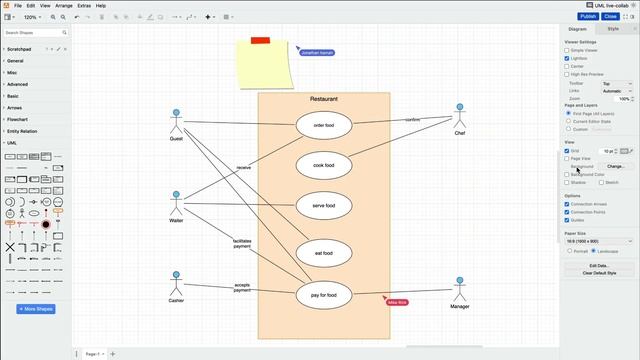Toggle the Center checkbox
The width and height of the screenshot is (640, 360).
pos(567,66)
